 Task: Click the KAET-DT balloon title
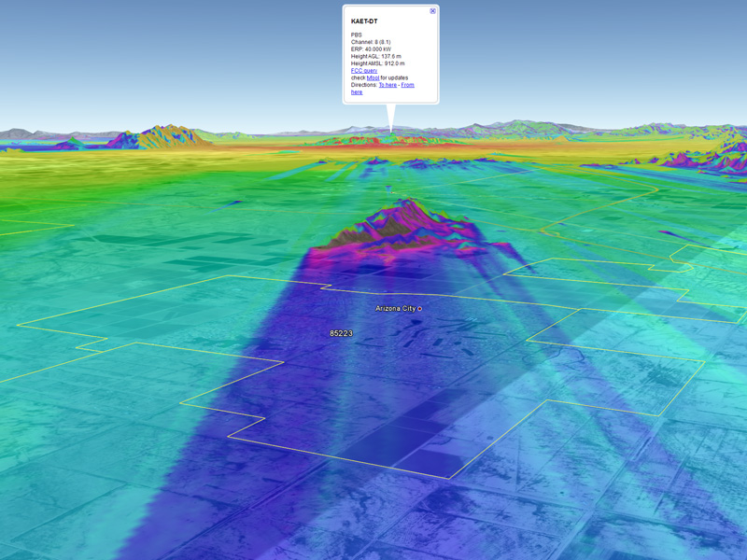[364, 21]
